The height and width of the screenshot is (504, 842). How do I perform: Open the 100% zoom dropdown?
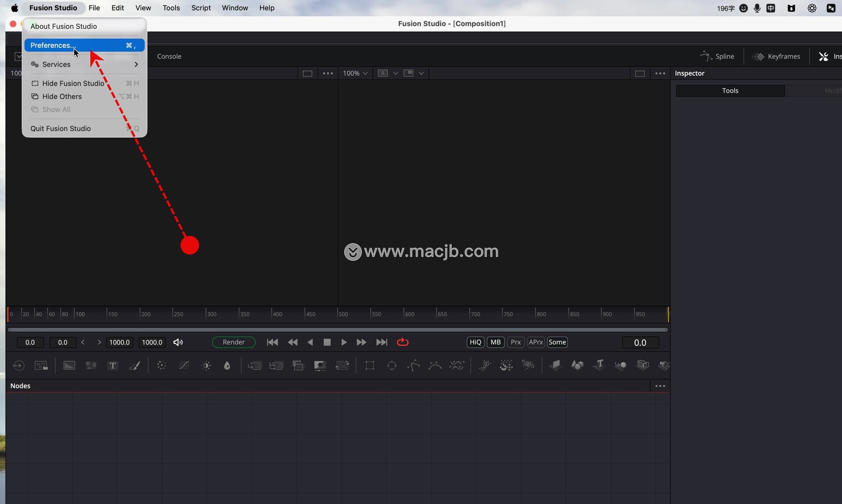point(355,73)
